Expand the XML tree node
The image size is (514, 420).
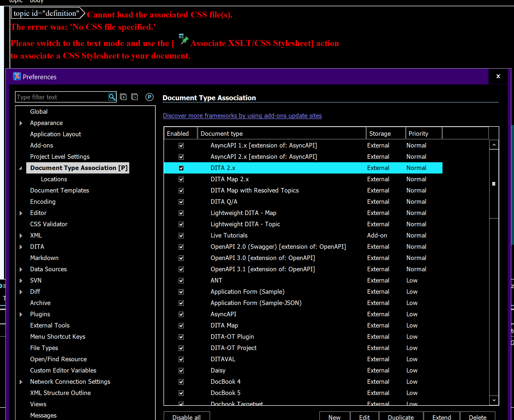click(x=21, y=235)
